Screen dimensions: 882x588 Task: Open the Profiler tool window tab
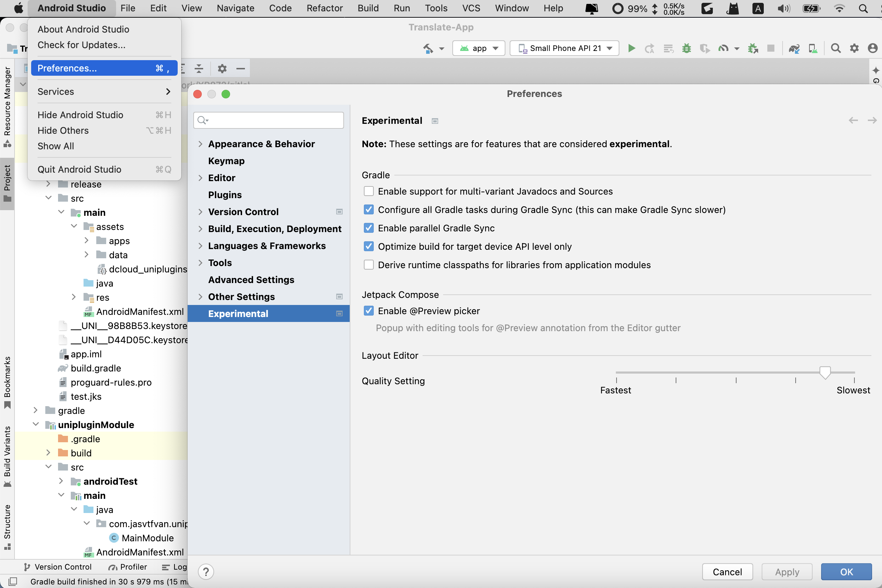(x=127, y=567)
